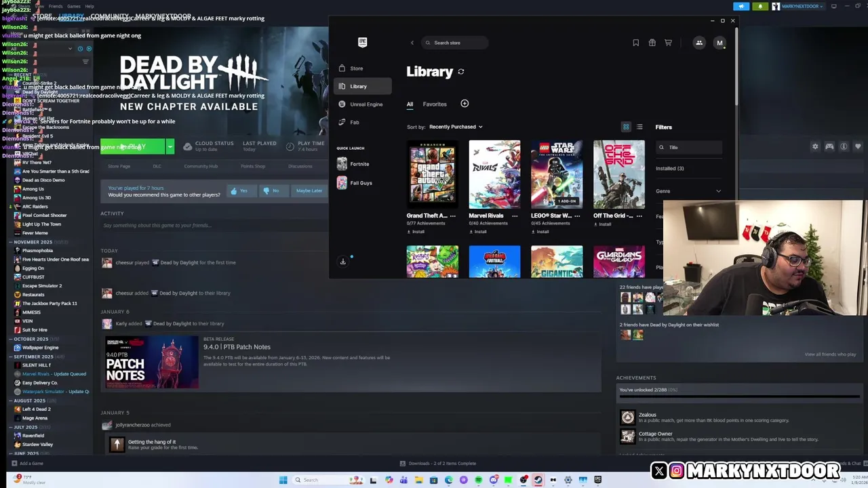Open the Steam Community Hub tab

point(201,166)
